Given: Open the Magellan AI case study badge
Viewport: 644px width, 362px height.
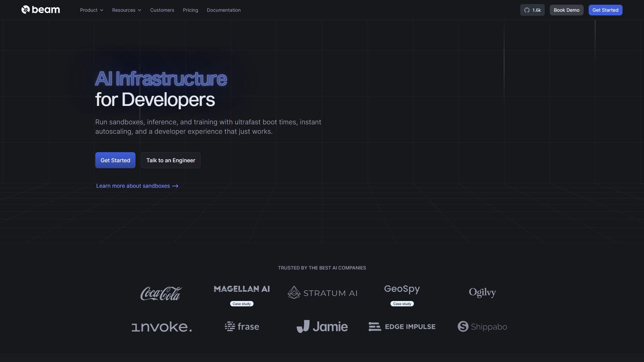Looking at the screenshot, I should click(x=241, y=304).
